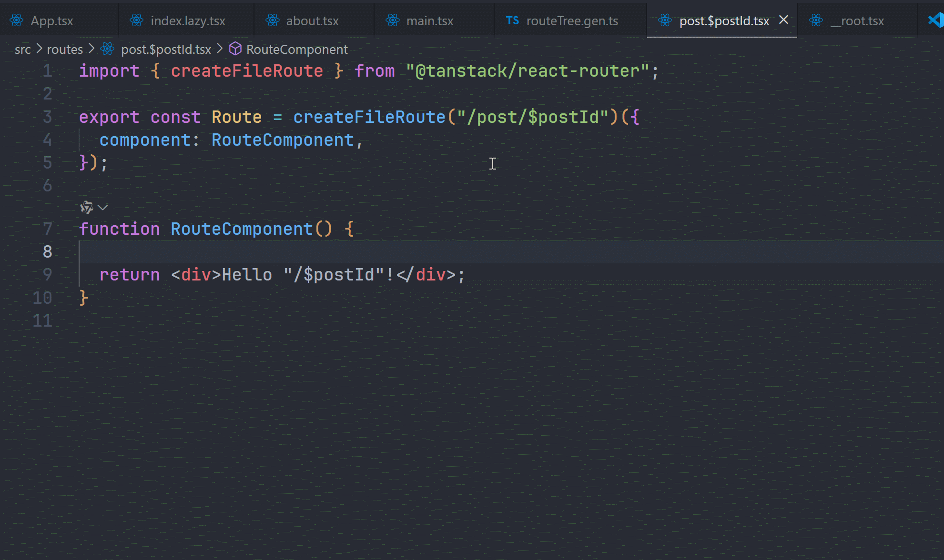944x560 pixels.
Task: Click line number 3 in the gutter
Action: click(47, 117)
